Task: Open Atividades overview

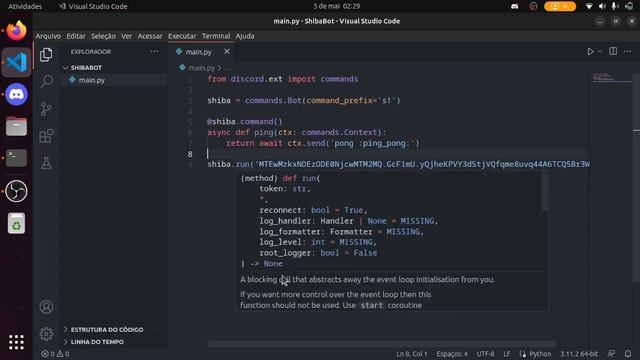Action: pos(25,6)
